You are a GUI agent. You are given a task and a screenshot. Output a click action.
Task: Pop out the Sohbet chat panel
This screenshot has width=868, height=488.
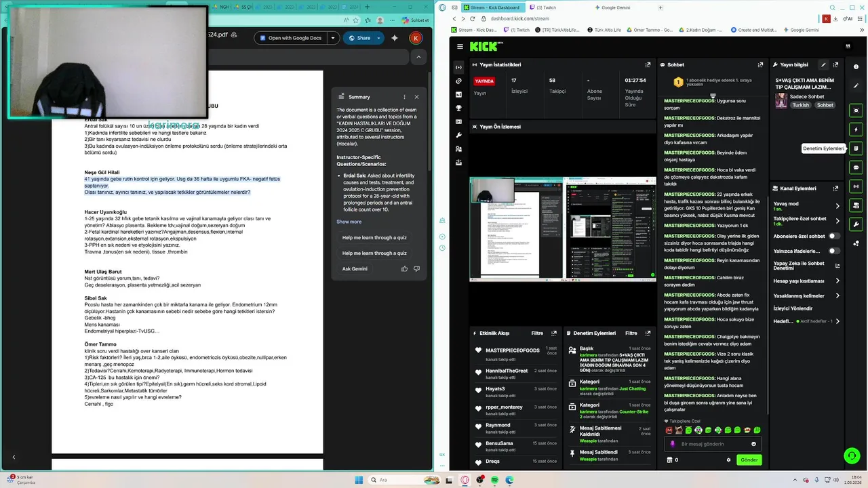click(x=760, y=65)
